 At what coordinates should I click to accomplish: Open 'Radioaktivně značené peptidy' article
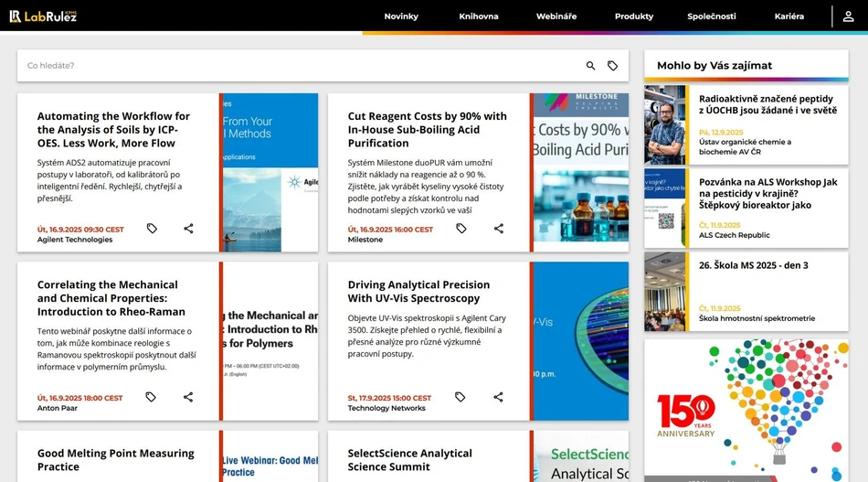point(767,104)
